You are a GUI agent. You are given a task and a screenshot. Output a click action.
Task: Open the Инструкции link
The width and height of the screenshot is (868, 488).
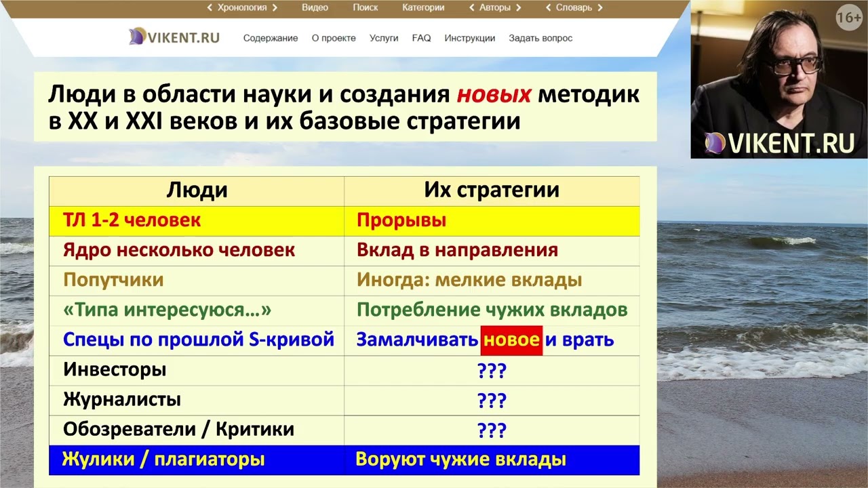tap(470, 39)
